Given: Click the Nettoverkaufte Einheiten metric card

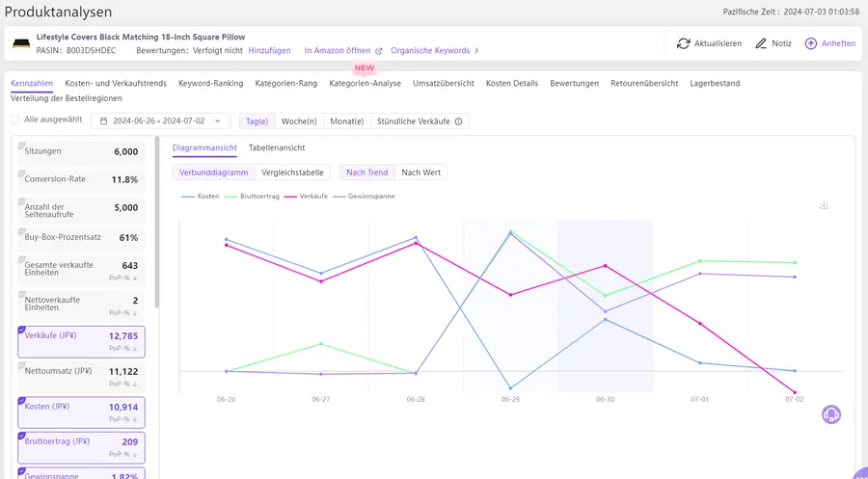Looking at the screenshot, I should click(81, 306).
